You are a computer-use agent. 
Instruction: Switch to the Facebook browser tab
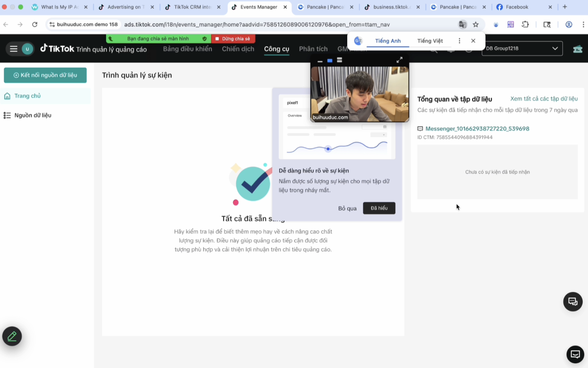click(517, 7)
